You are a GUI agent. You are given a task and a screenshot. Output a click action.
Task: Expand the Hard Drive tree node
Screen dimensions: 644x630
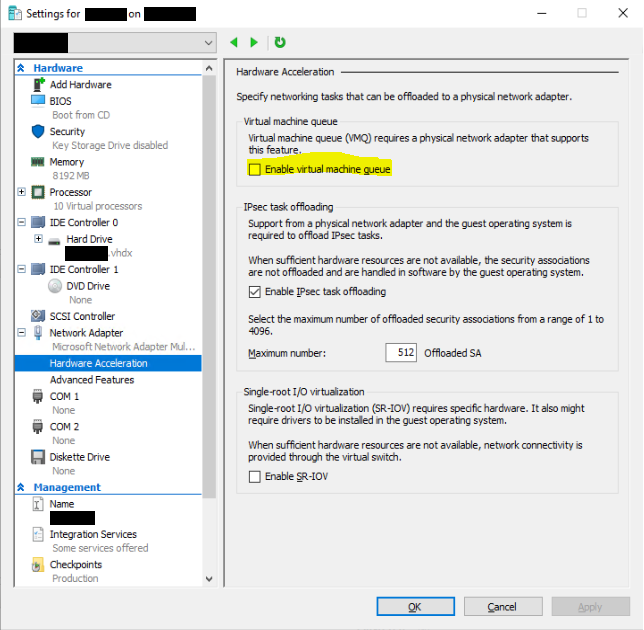click(x=39, y=239)
